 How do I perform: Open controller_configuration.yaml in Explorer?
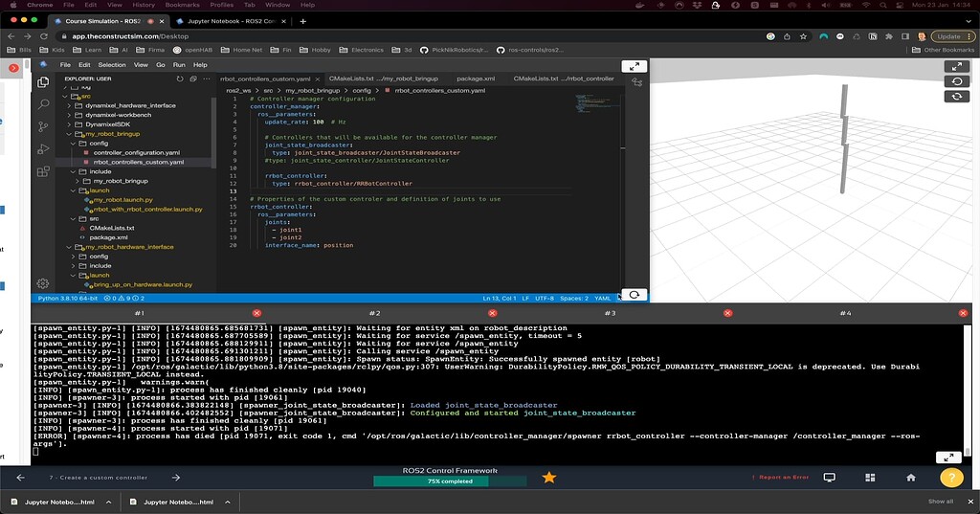click(x=136, y=152)
